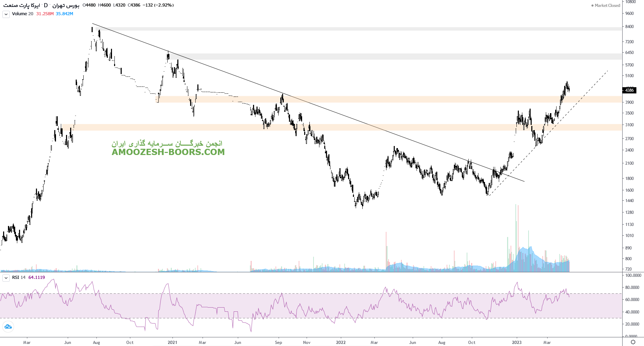Click the TradingView cloud logo icon

coord(8,327)
